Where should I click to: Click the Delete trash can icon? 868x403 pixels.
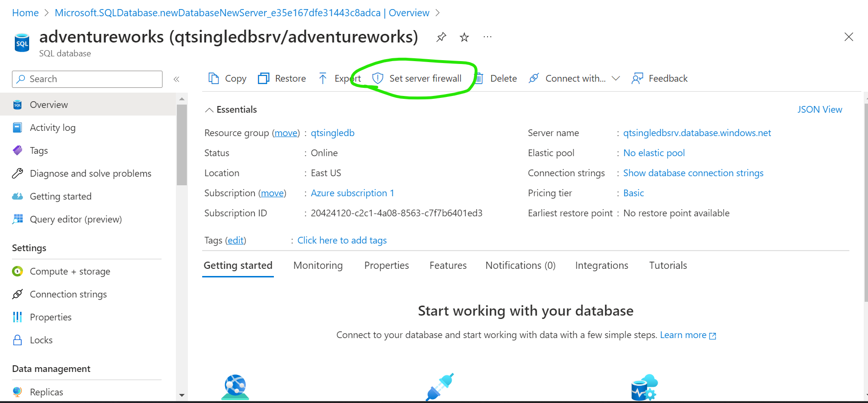tap(479, 78)
